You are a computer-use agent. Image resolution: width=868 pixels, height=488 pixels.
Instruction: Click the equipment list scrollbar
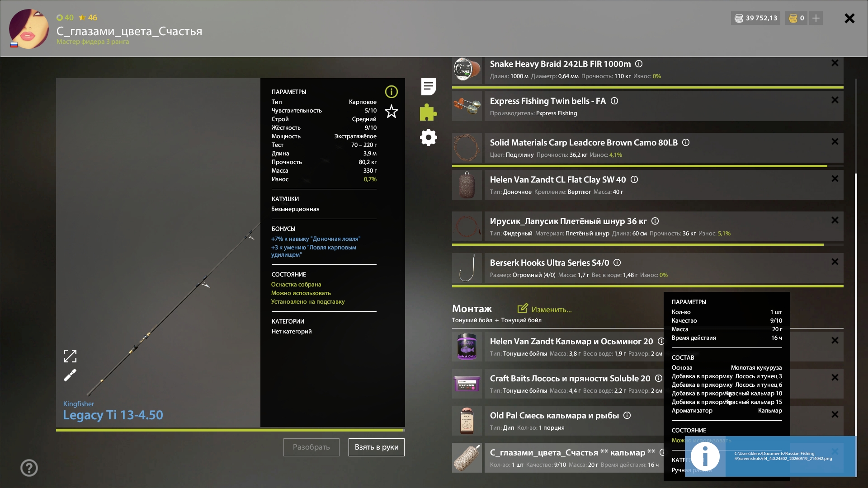pyautogui.click(x=856, y=324)
